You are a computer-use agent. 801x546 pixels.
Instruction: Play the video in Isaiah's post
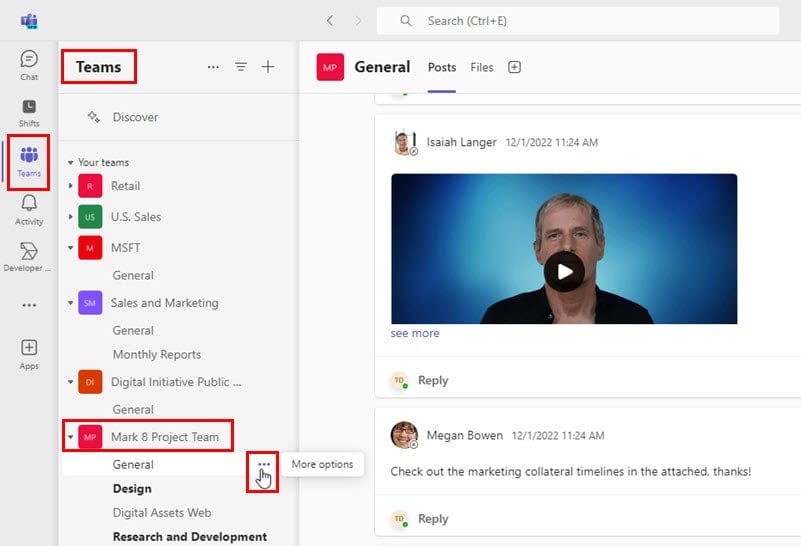click(564, 272)
